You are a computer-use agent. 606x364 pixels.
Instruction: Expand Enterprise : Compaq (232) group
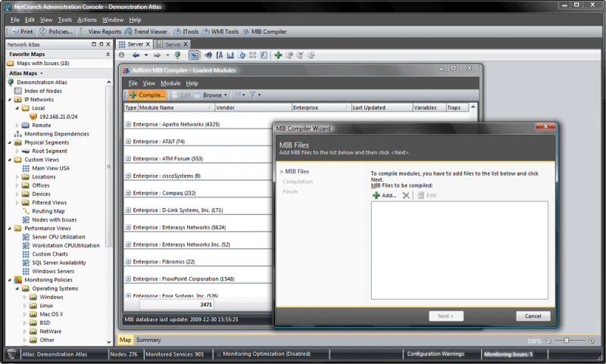[128, 193]
